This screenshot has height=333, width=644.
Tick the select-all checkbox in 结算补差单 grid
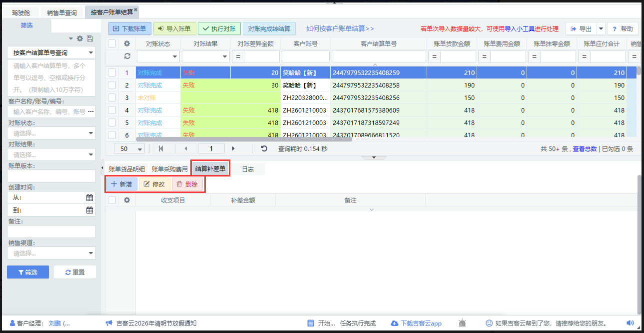click(112, 200)
